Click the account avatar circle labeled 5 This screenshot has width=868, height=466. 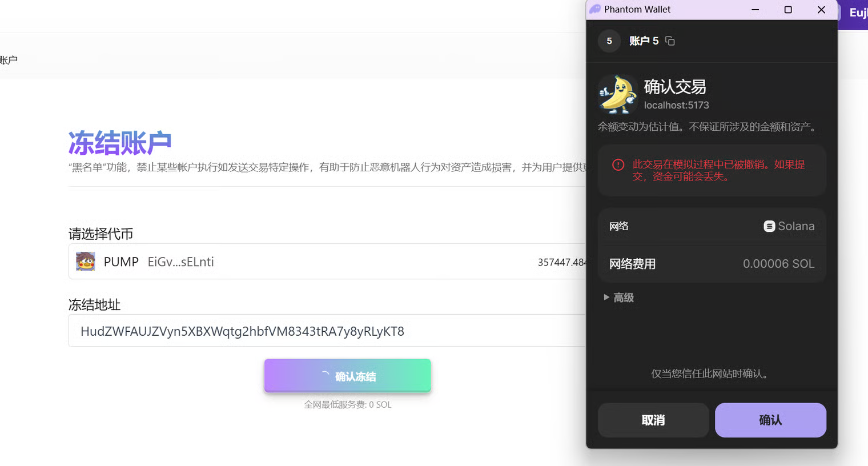pyautogui.click(x=609, y=41)
